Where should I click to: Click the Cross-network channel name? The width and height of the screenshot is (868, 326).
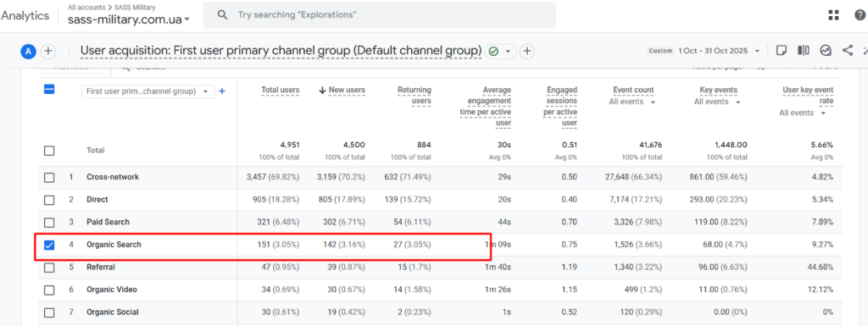113,177
